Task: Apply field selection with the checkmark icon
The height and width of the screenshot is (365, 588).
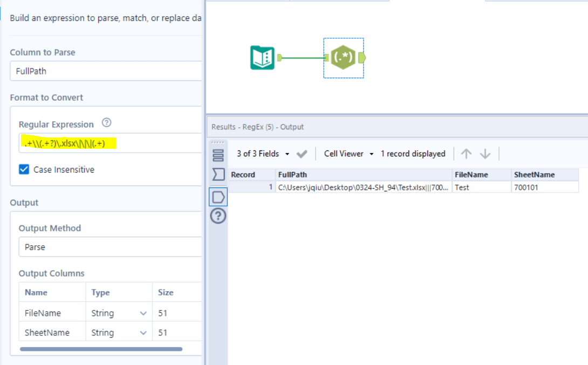Action: (302, 154)
